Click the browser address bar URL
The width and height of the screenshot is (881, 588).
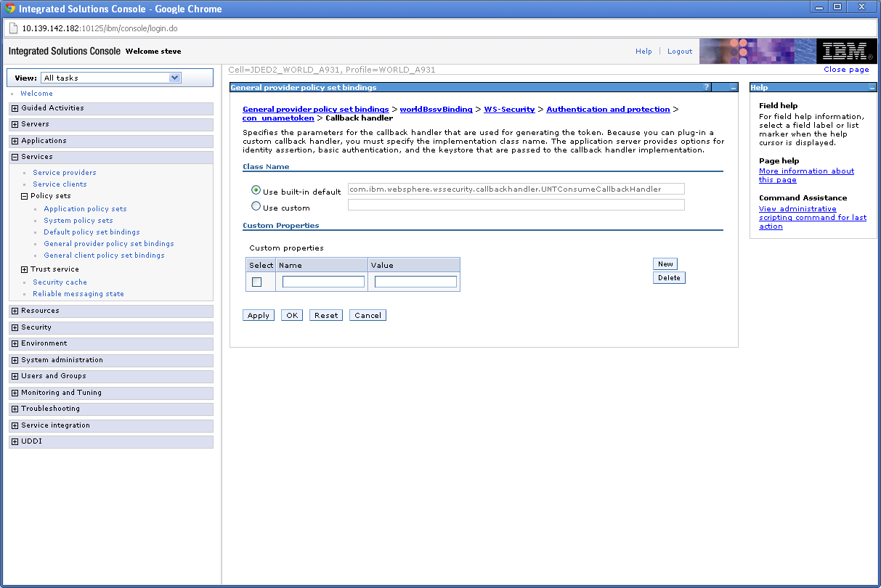pos(100,28)
